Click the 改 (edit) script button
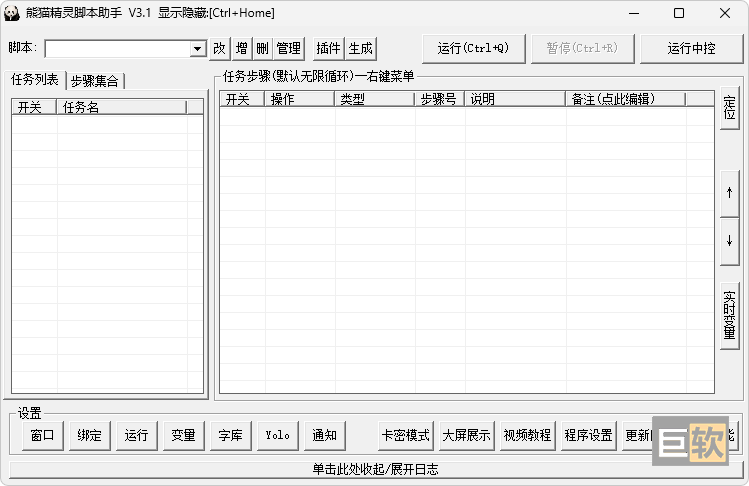 click(x=220, y=48)
